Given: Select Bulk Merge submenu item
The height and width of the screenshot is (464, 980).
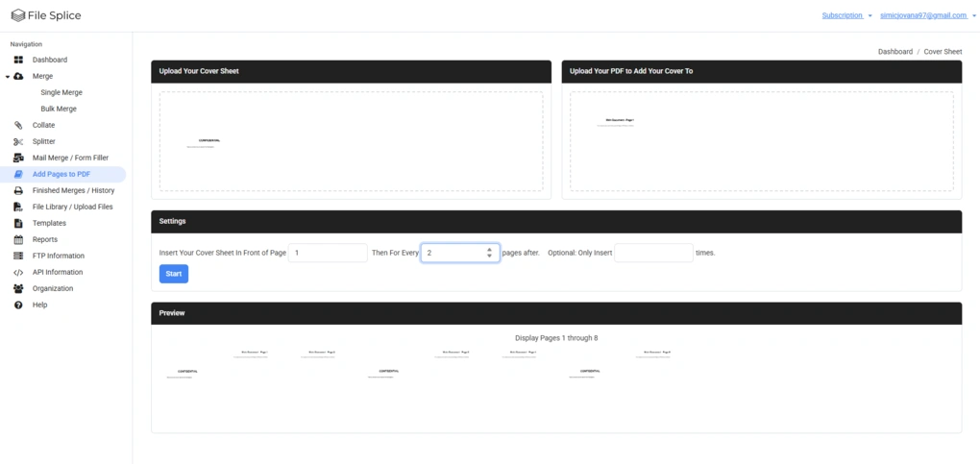Looking at the screenshot, I should click(x=59, y=109).
